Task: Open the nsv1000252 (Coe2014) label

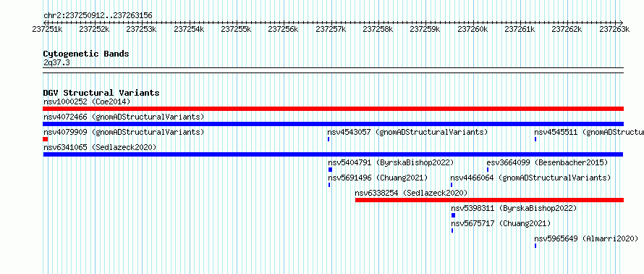Action: click(x=87, y=101)
